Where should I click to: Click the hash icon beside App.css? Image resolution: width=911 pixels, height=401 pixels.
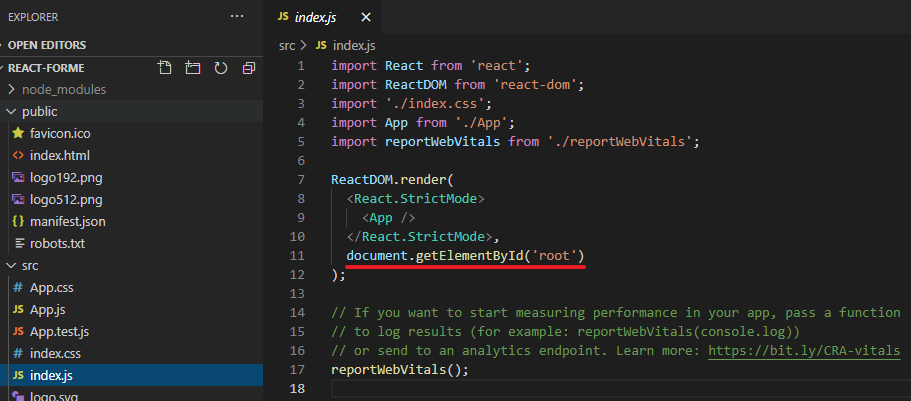pyautogui.click(x=18, y=288)
